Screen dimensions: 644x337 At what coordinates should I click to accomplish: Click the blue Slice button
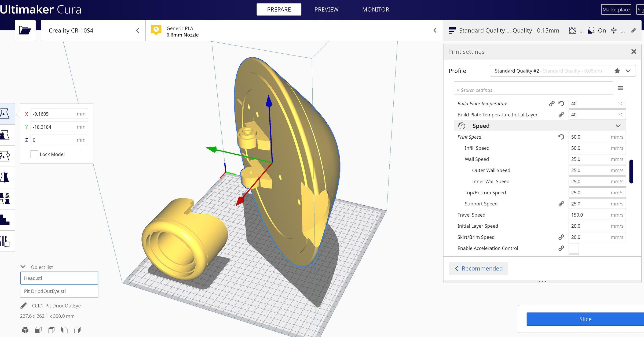click(x=585, y=319)
